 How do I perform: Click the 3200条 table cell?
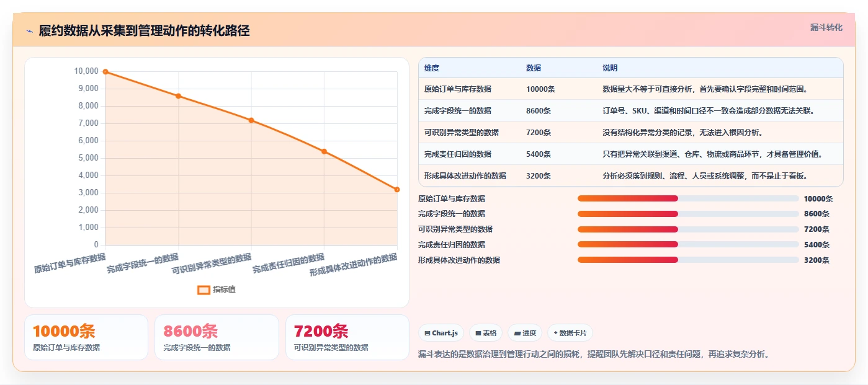click(x=539, y=175)
